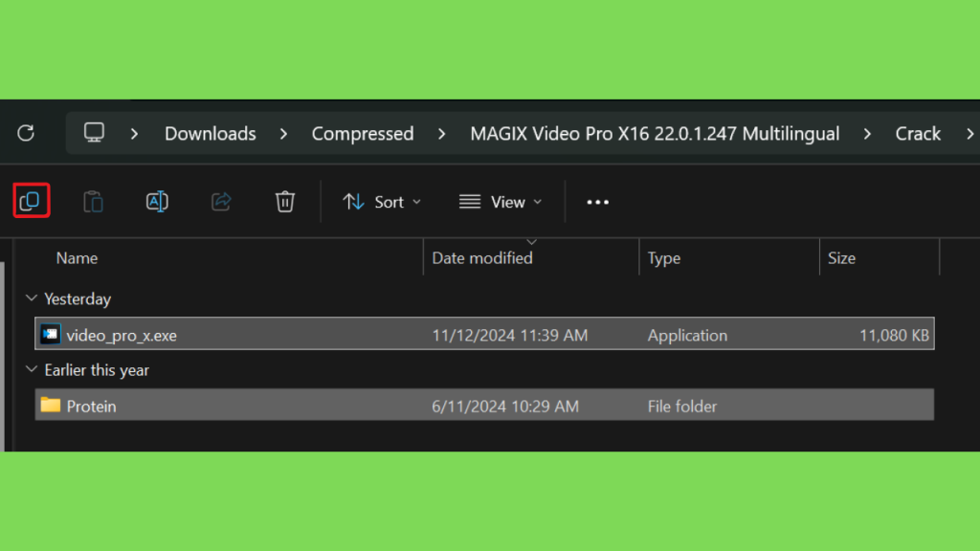Sort by Date modified column header
Viewport: 980px width, 551px height.
(482, 258)
